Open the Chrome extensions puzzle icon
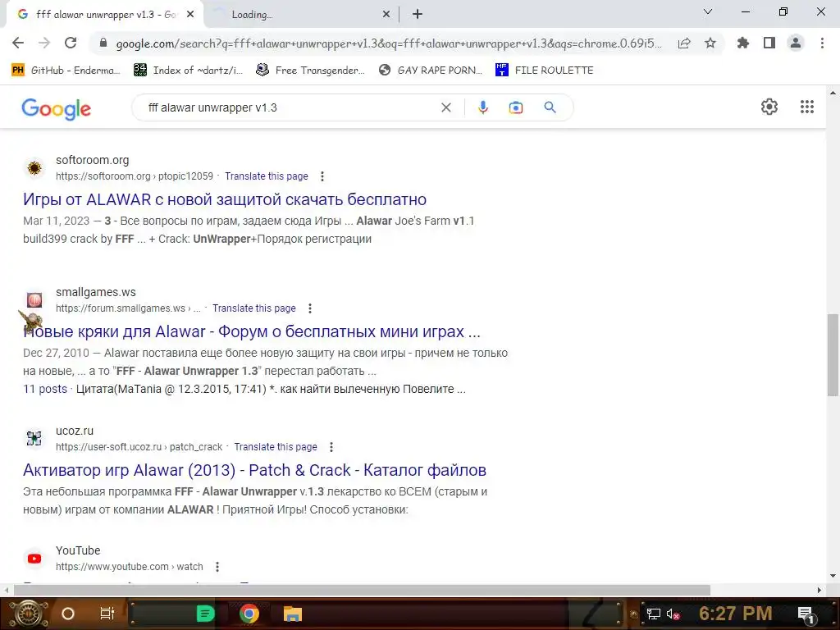 click(743, 43)
